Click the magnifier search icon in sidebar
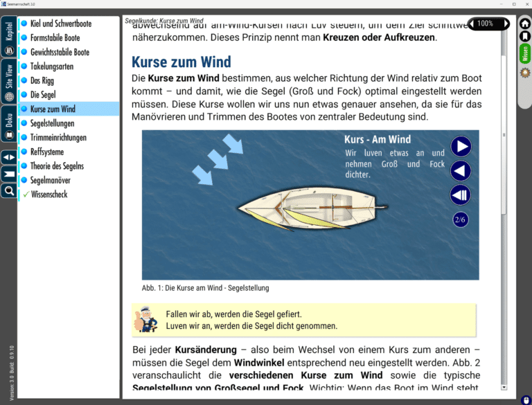Screen dimensions: 532x405 [x=9, y=190]
